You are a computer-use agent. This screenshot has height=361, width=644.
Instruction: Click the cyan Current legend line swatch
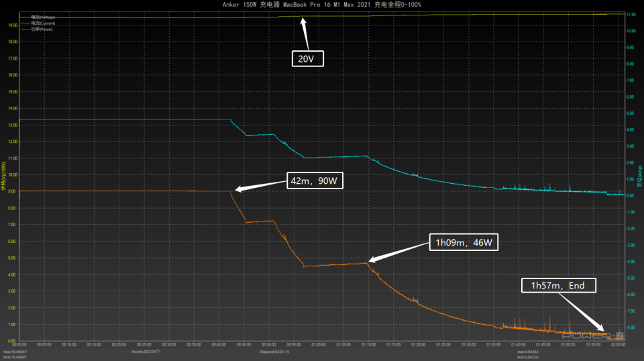tap(25, 23)
